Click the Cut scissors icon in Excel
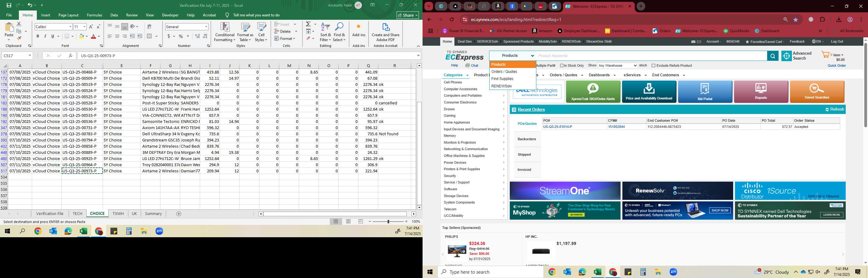 pos(19,24)
